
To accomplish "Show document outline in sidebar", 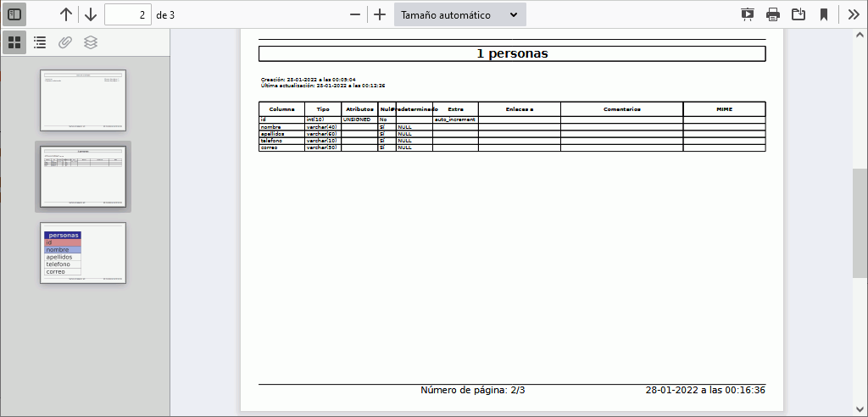I will point(40,42).
